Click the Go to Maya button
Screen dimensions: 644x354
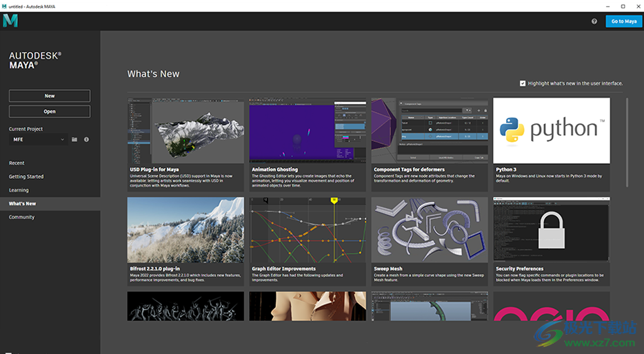pyautogui.click(x=624, y=21)
